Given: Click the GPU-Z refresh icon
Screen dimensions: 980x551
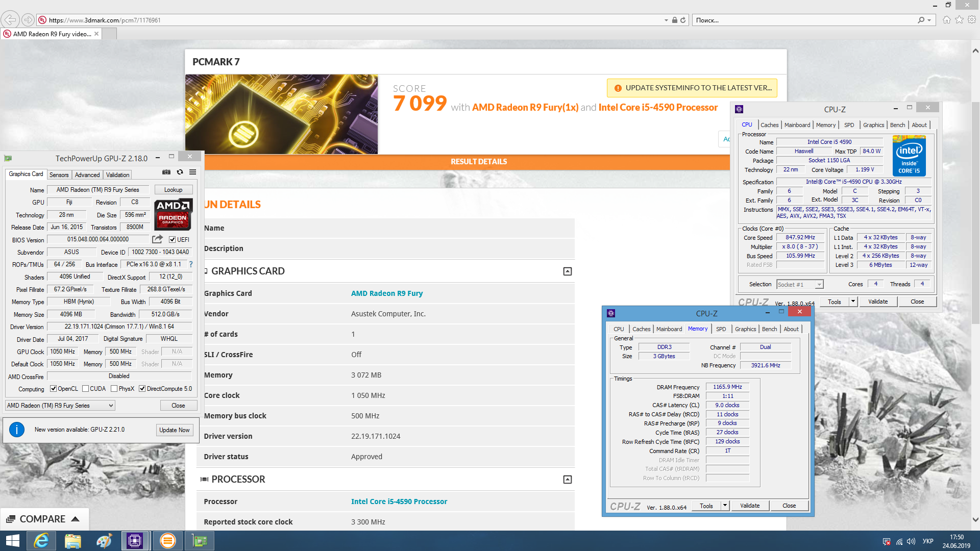Looking at the screenshot, I should 180,172.
